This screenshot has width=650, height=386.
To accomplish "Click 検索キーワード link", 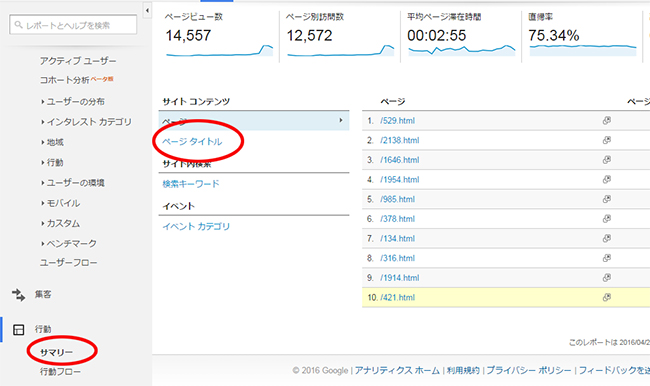I will click(191, 184).
